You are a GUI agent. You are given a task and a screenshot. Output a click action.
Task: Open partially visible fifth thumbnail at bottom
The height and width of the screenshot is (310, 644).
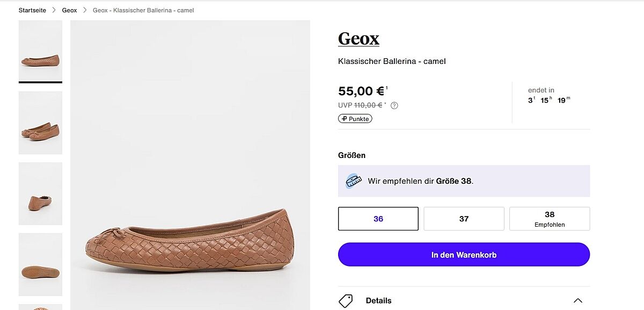click(40, 307)
